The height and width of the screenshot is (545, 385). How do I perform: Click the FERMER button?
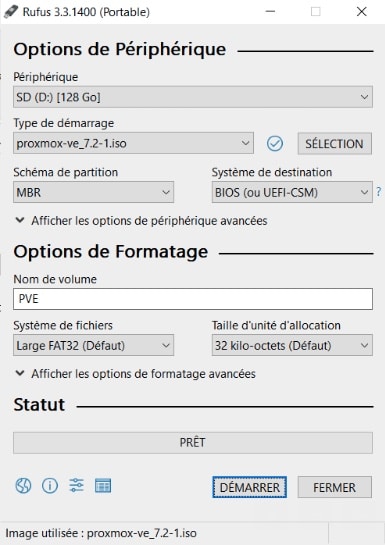pos(335,487)
